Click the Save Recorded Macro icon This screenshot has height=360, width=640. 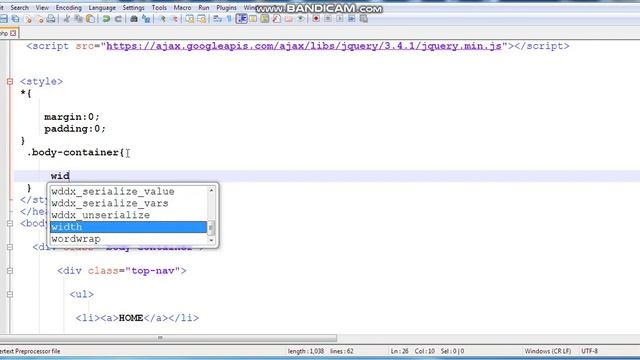point(363,19)
